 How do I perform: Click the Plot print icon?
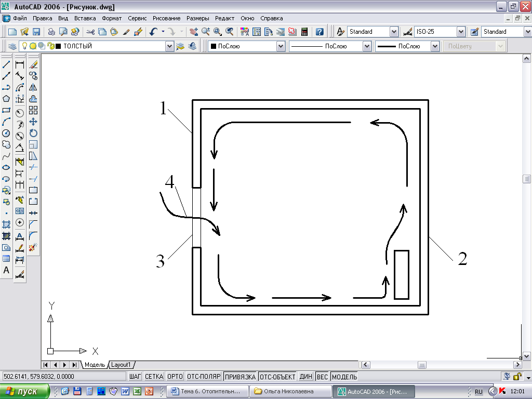(51, 32)
